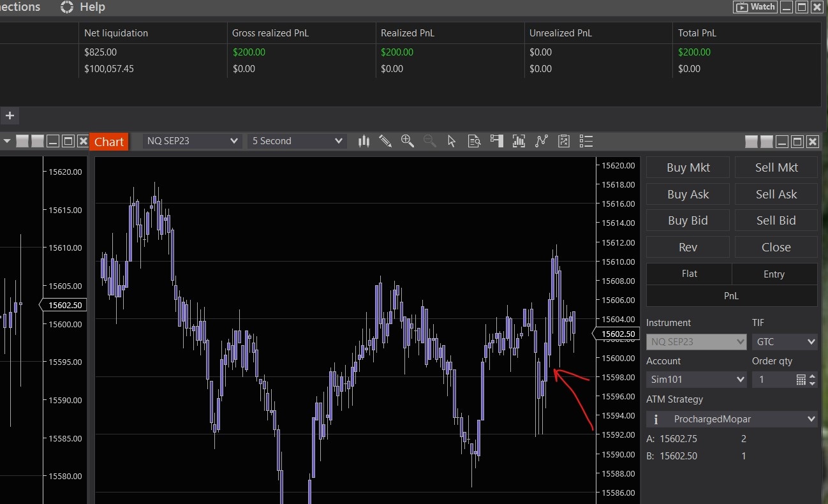Viewport: 828px width, 504px height.
Task: Decrease order qty with down arrow
Action: coord(812,383)
